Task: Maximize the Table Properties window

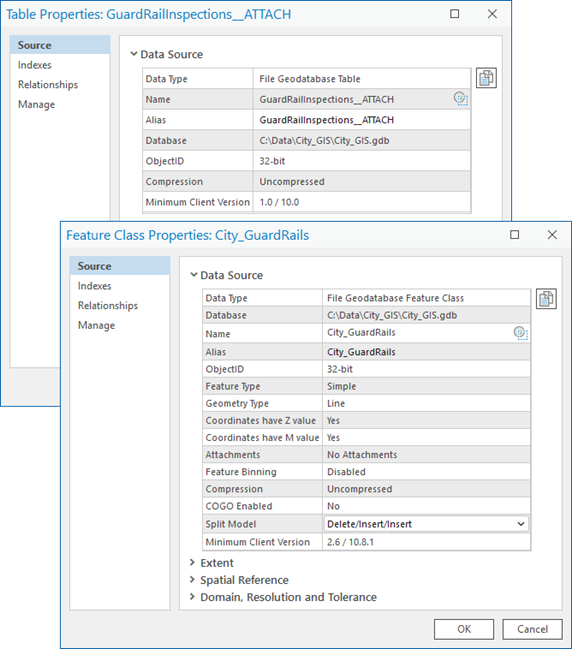Action: click(454, 14)
